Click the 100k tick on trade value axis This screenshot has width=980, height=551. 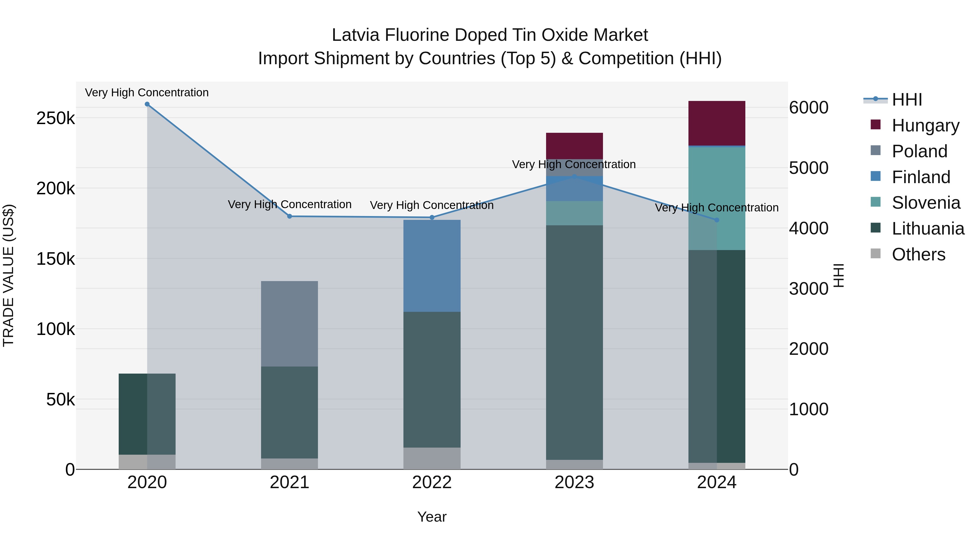point(56,329)
